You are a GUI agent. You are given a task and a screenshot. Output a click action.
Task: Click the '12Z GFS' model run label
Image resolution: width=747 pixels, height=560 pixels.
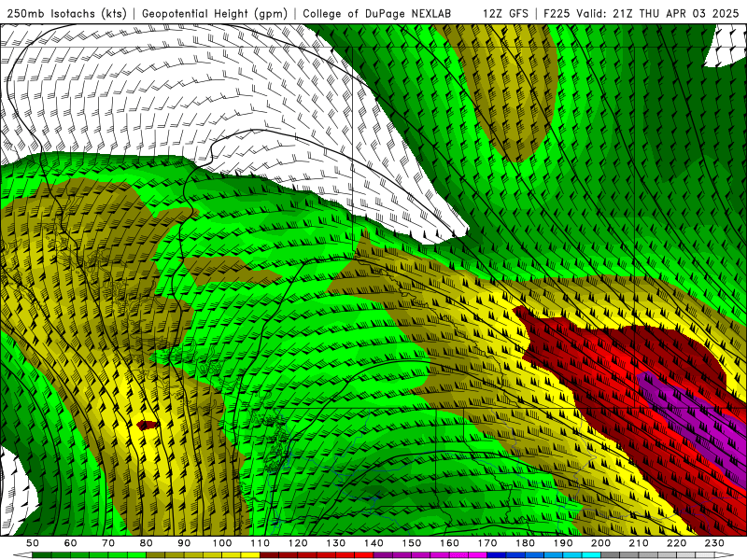click(x=505, y=14)
